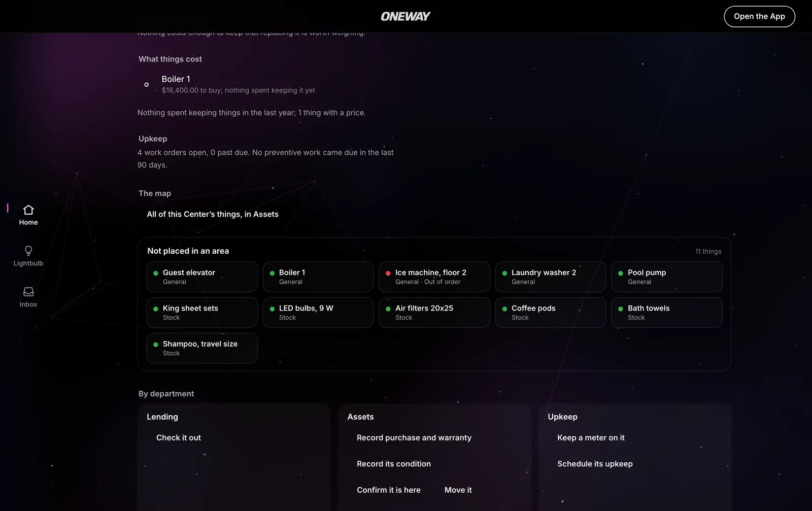Open the Inbox sidebar icon
The image size is (812, 511).
point(28,297)
